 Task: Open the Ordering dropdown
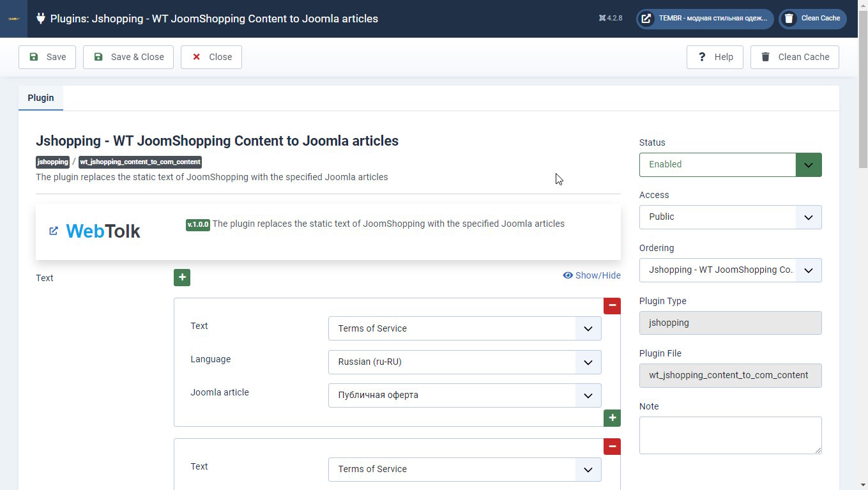[x=730, y=270]
